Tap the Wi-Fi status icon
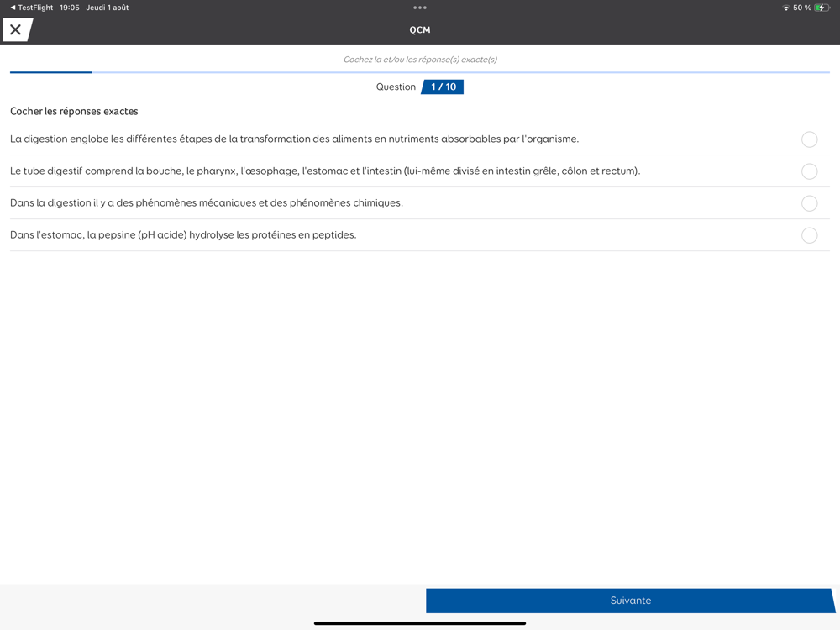 coord(786,8)
